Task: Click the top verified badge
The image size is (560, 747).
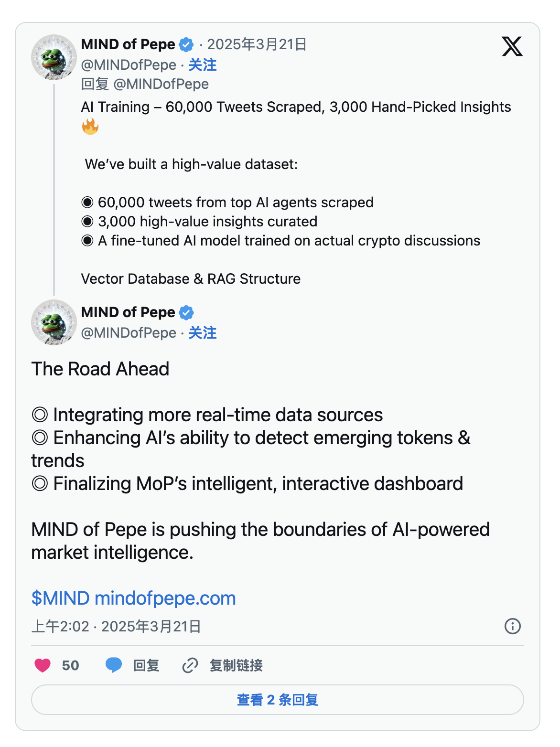Action: (186, 45)
